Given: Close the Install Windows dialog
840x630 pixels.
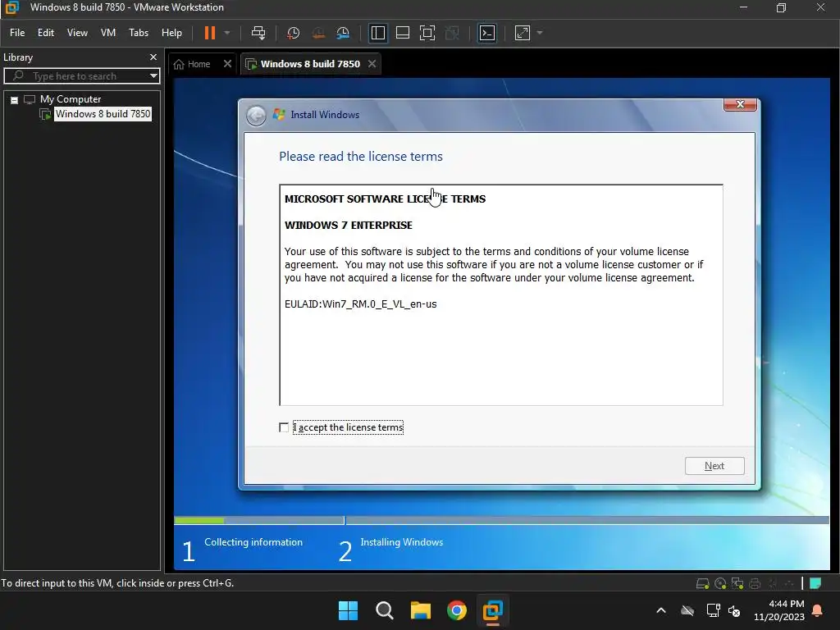Looking at the screenshot, I should [x=740, y=104].
